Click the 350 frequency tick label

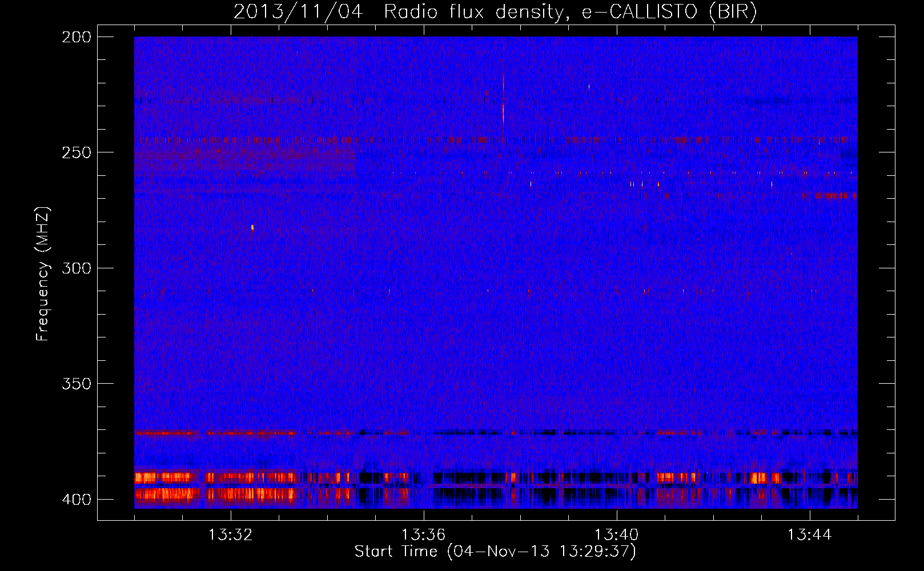pyautogui.click(x=76, y=383)
